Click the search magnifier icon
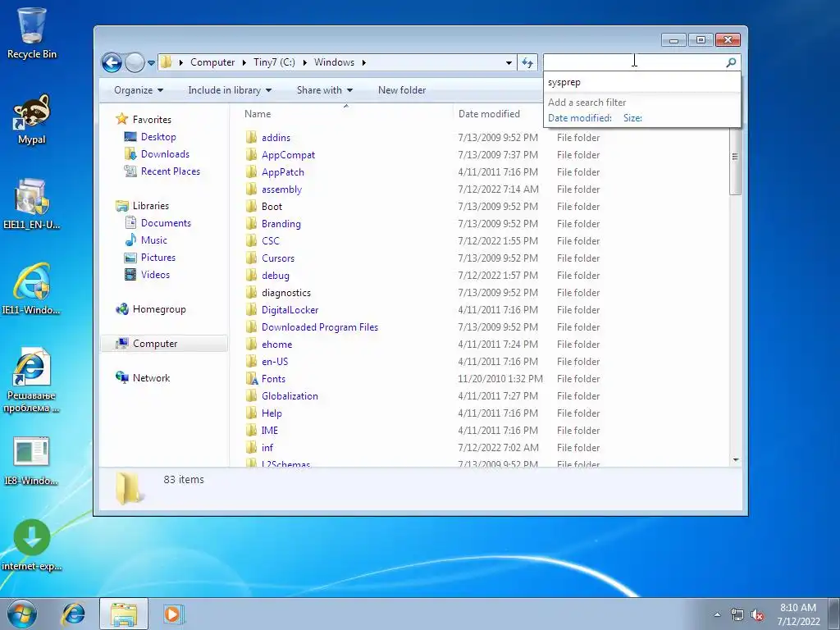840x630 pixels. (731, 62)
